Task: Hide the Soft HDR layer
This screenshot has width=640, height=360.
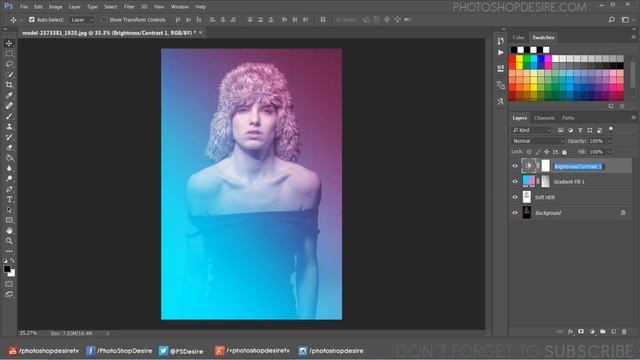Action: 515,197
